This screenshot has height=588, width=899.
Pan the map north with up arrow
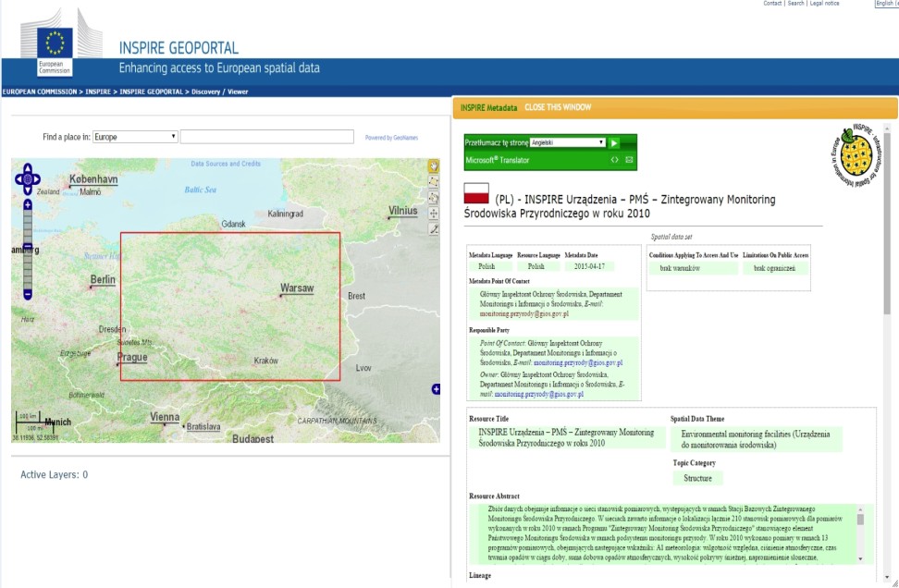click(28, 167)
